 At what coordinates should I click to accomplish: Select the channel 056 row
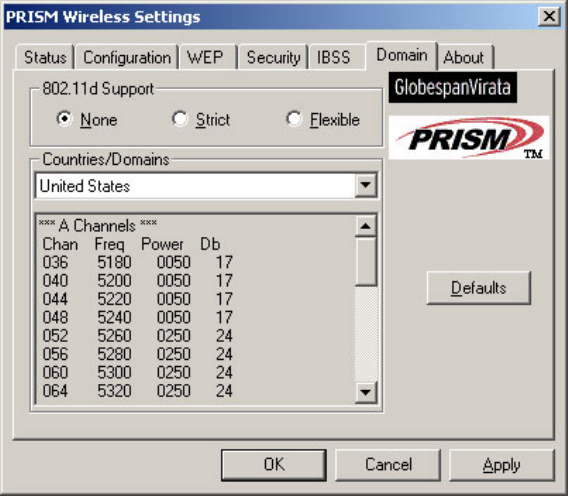pyautogui.click(x=138, y=354)
